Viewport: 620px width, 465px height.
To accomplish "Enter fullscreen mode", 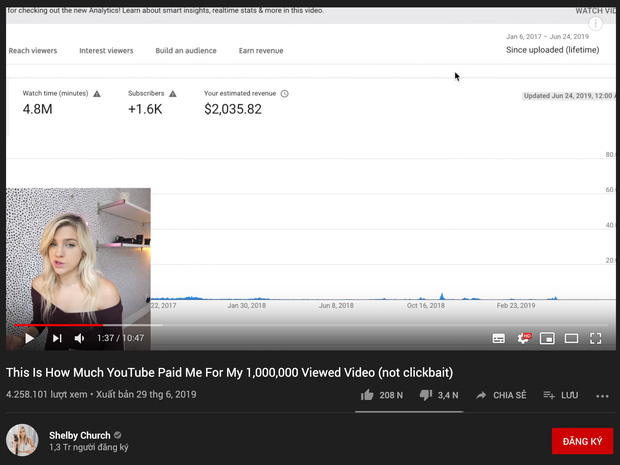I will point(596,339).
